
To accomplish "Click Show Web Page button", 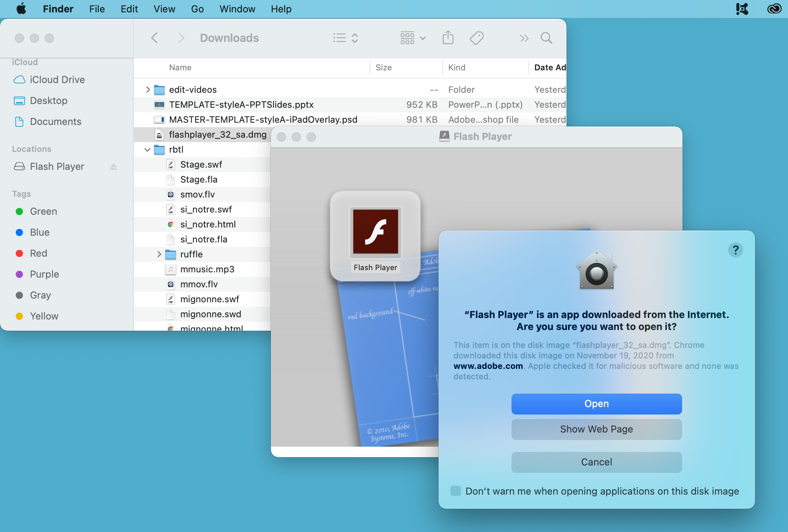I will coord(596,429).
